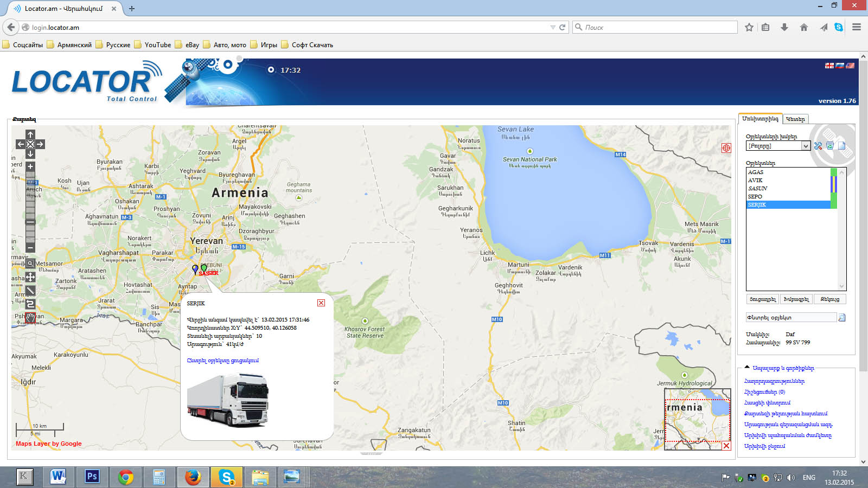This screenshot has height=488, width=868.
Task: Open Photoshop from the Windows taskbar
Action: click(92, 477)
